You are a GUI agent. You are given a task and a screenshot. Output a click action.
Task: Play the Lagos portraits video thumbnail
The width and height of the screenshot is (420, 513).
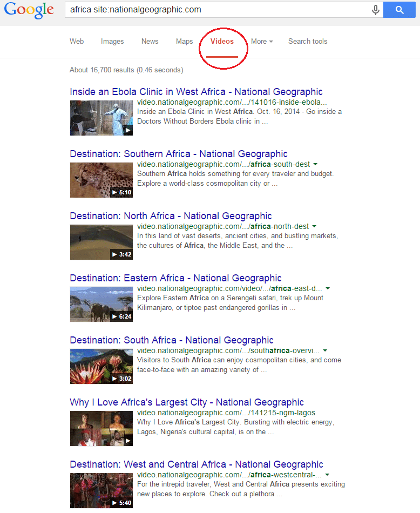coord(101,429)
